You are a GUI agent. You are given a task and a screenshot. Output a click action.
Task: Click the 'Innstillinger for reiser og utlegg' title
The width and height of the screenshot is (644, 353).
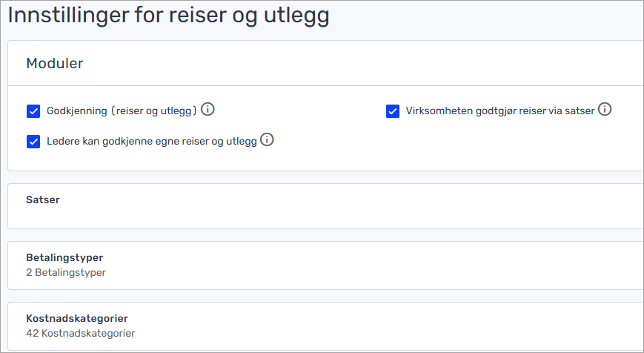coord(168,16)
